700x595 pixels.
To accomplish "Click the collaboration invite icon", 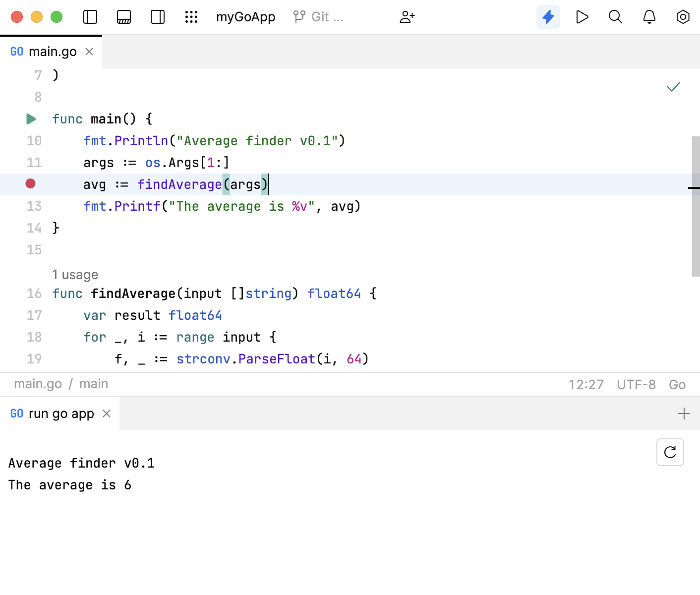I will click(407, 16).
